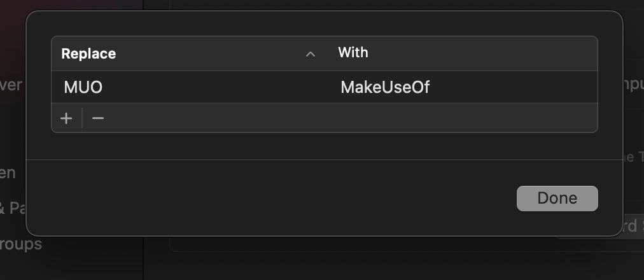The image size is (644, 280).
Task: Click the 'npu' text behind the dialog
Action: (x=634, y=85)
